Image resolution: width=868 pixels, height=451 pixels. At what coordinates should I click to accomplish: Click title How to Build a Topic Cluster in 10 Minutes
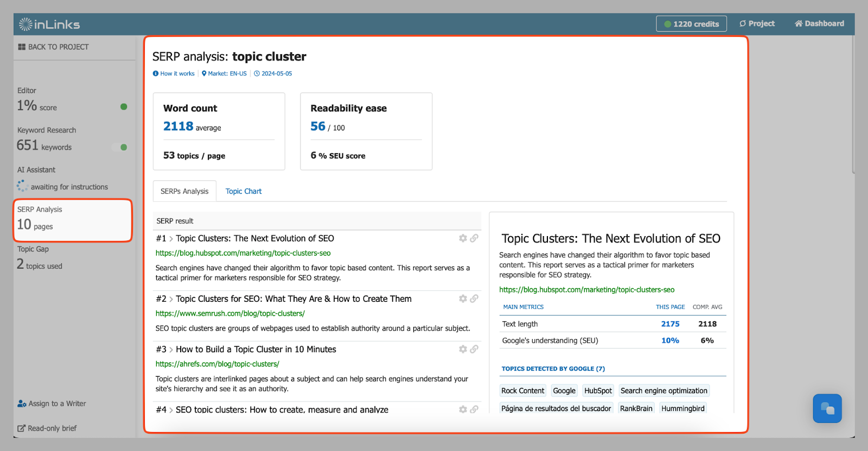[x=256, y=349]
